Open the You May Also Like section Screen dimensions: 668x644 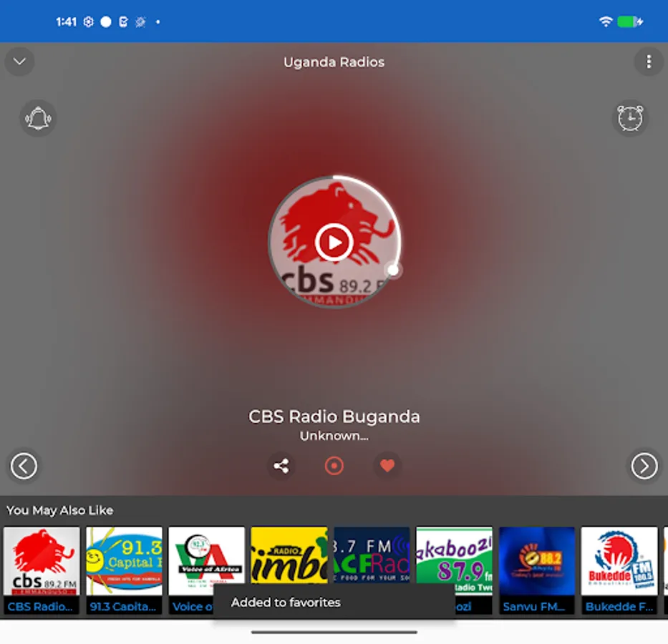click(59, 510)
